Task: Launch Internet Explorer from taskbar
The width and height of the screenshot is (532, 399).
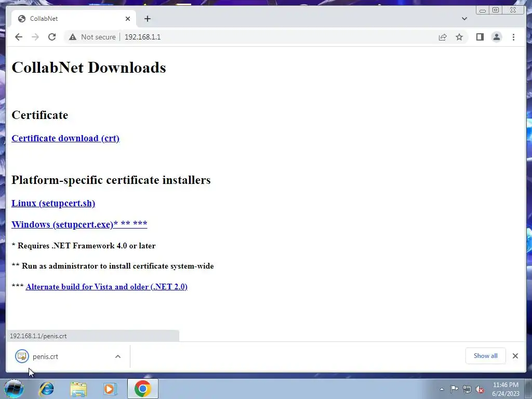Action: coord(46,389)
